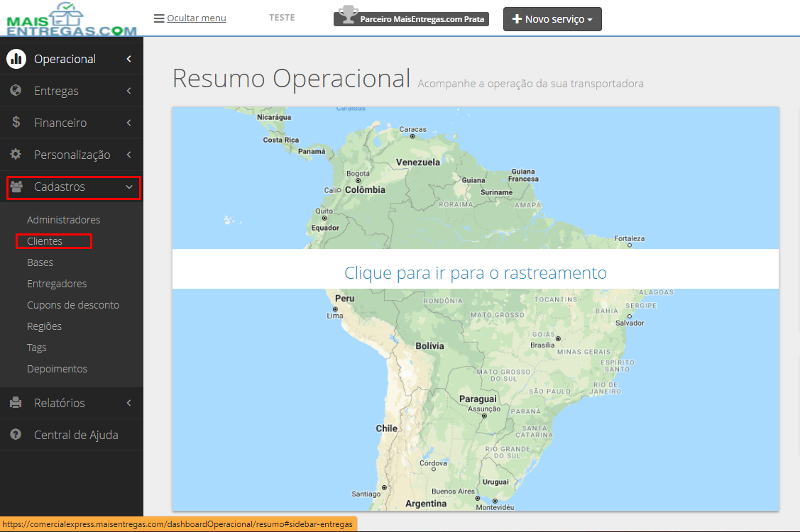
Task: Click the Parceiro MaisEntregas.com Prata badge
Action: (411, 18)
